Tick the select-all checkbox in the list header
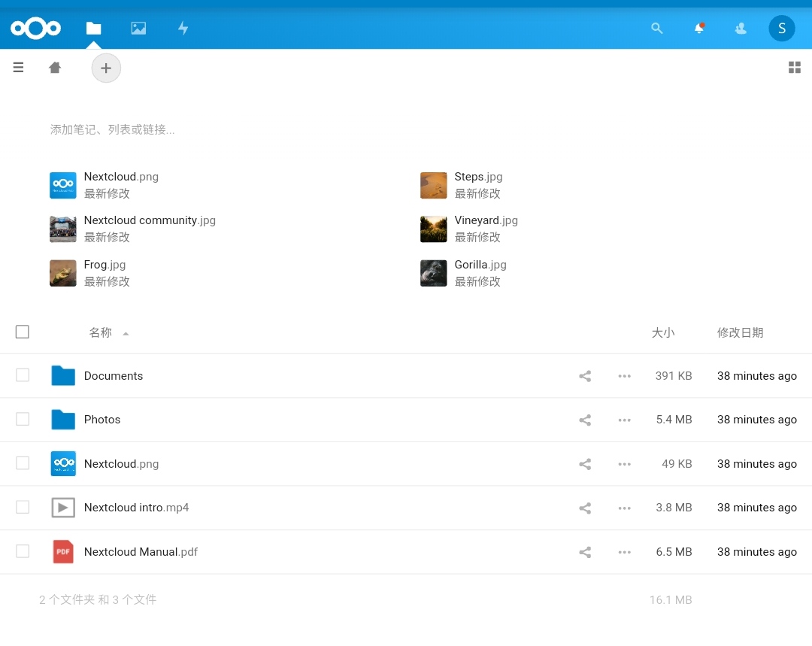The height and width of the screenshot is (646, 812). [x=23, y=332]
